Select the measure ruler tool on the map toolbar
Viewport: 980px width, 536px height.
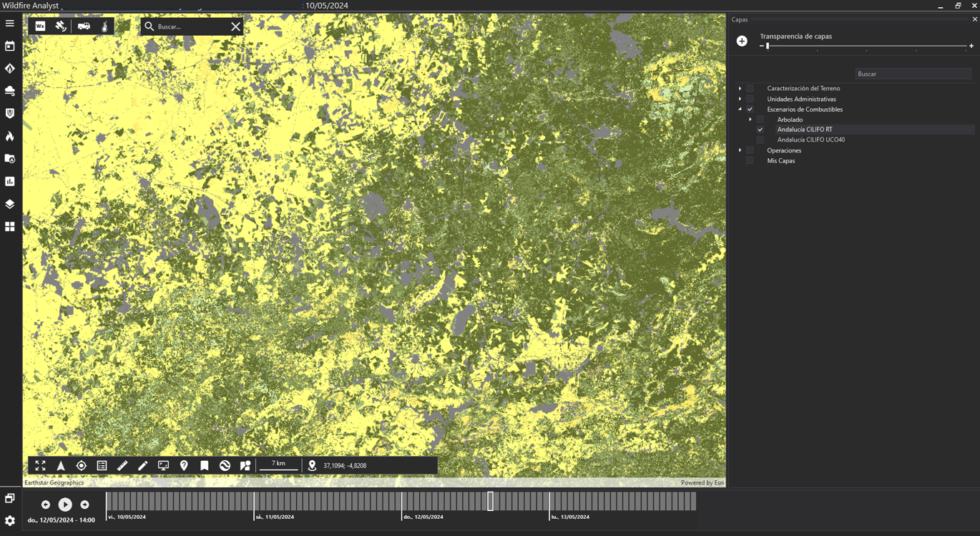coord(122,465)
